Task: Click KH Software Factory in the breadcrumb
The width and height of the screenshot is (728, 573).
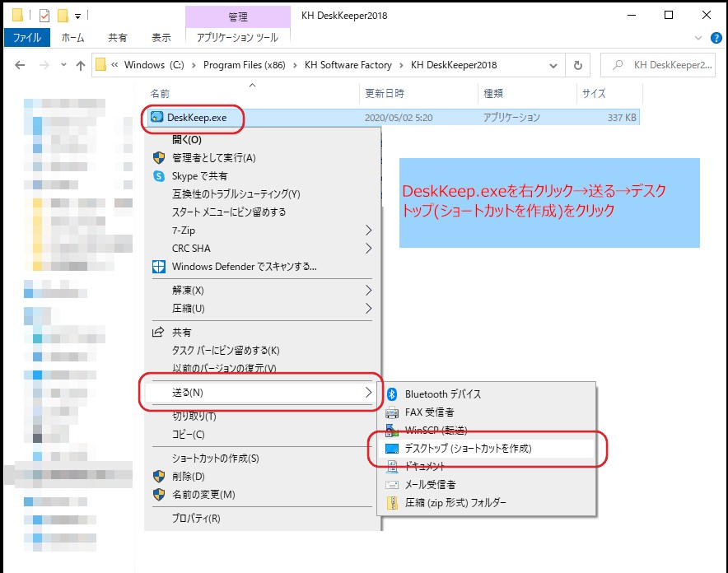Action: 348,65
